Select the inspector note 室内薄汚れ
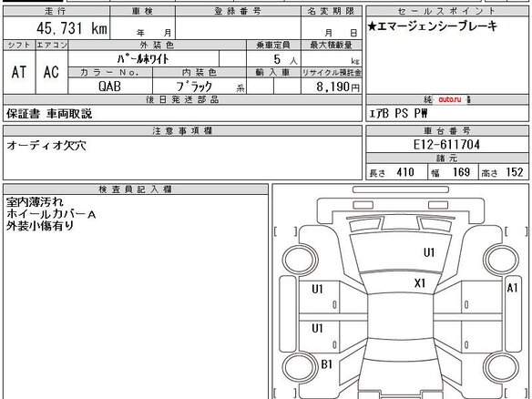 click(35, 202)
